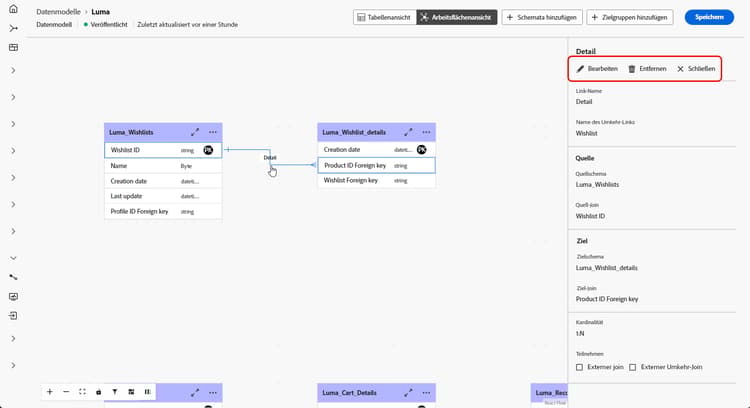This screenshot has width=750, height=408.
Task: Click the Quell-Join value Wishlist ID
Action: pos(590,216)
